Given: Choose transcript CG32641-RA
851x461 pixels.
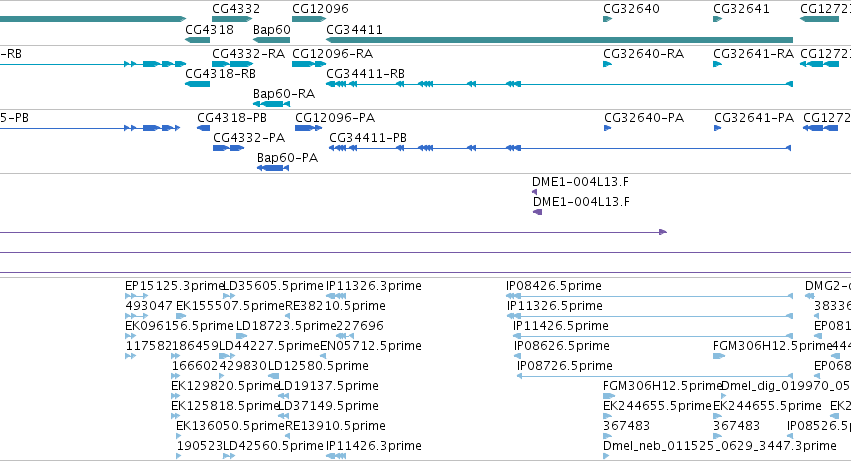Looking at the screenshot, I should pyautogui.click(x=753, y=54).
